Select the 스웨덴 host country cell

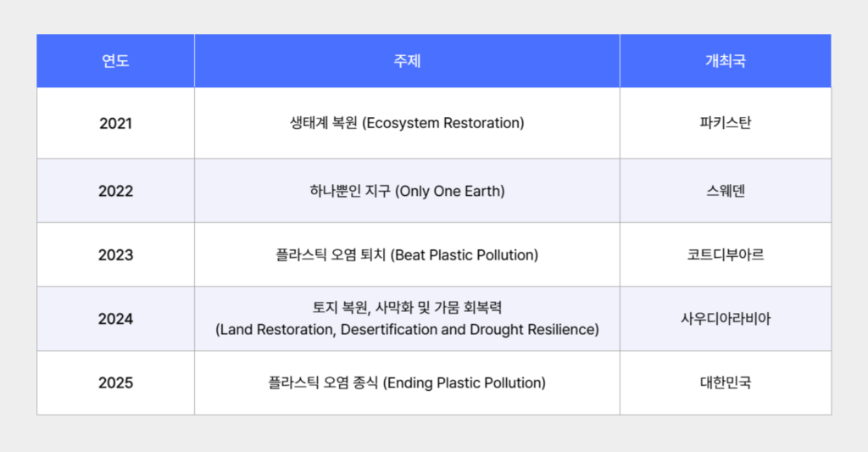[x=726, y=191]
